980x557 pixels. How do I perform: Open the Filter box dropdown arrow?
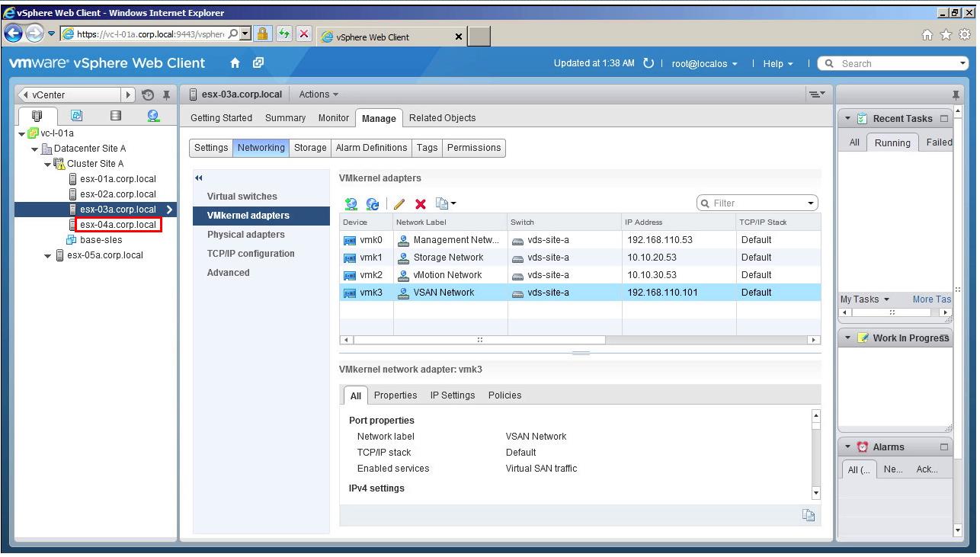pyautogui.click(x=811, y=203)
